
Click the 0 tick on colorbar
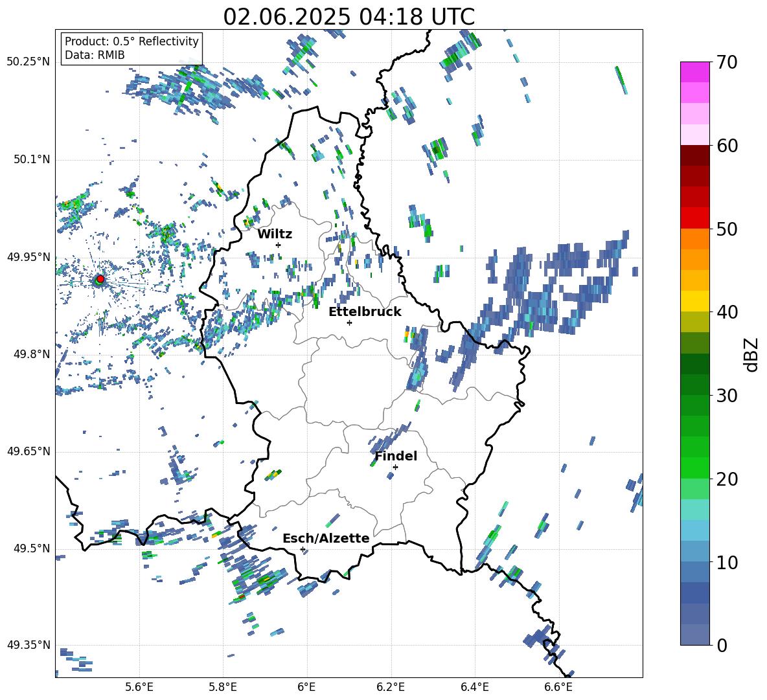(x=722, y=645)
